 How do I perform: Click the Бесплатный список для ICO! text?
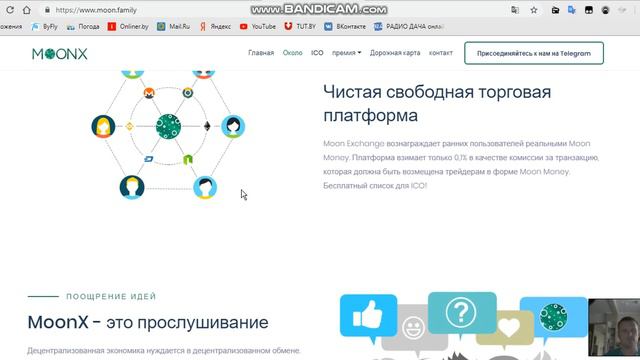375,185
